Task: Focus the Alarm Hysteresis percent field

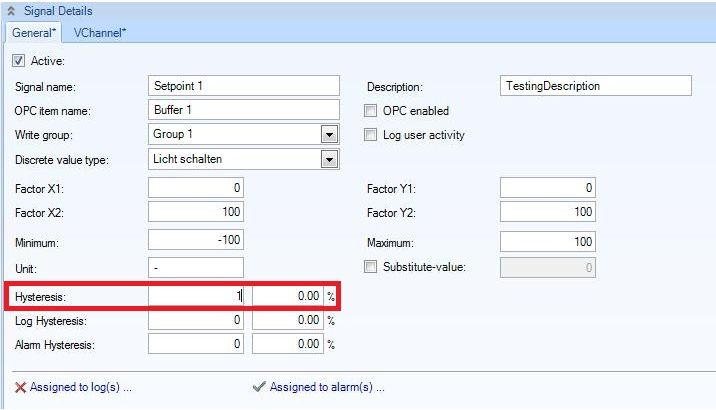Action: (288, 344)
